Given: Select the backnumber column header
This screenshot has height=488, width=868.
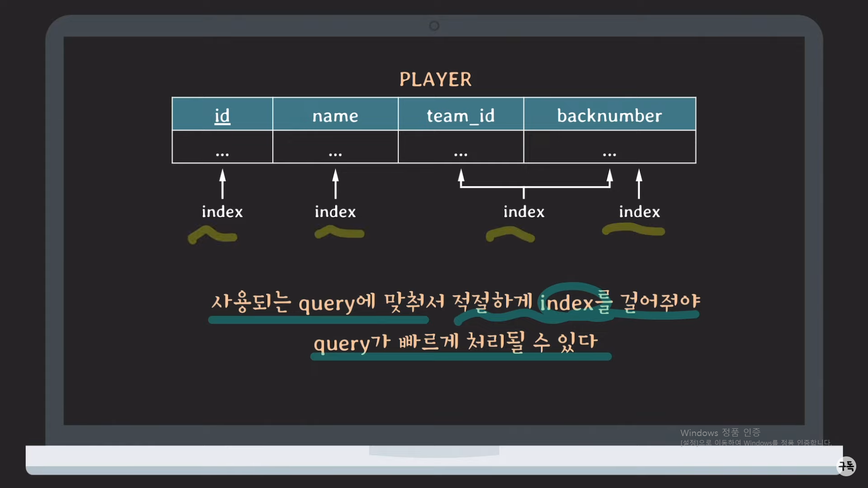Looking at the screenshot, I should 609,116.
